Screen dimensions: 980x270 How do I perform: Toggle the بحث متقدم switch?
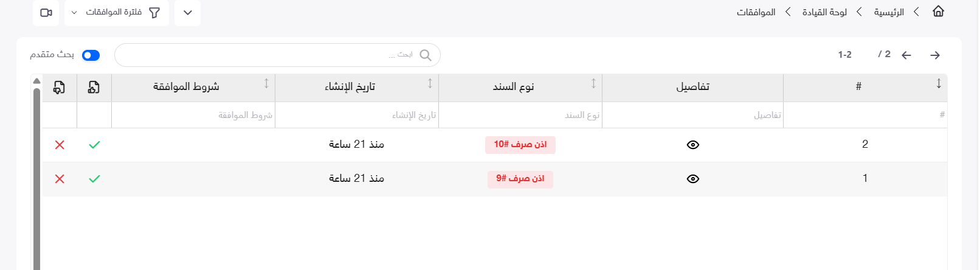click(x=91, y=55)
